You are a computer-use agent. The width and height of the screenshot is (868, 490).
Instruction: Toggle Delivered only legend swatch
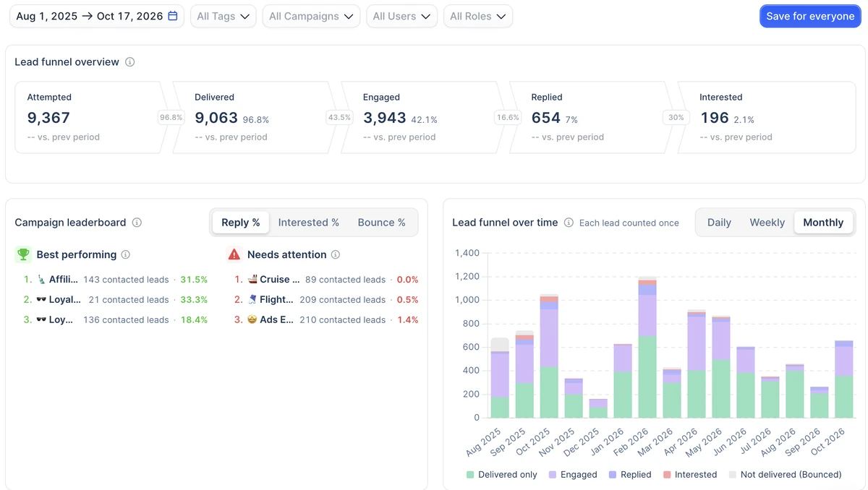click(470, 475)
